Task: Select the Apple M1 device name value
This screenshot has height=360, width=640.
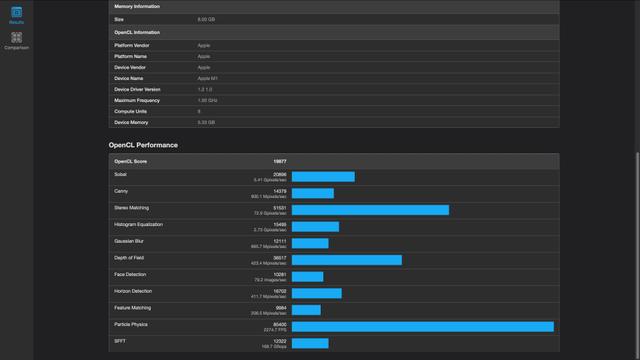Action: [207, 78]
